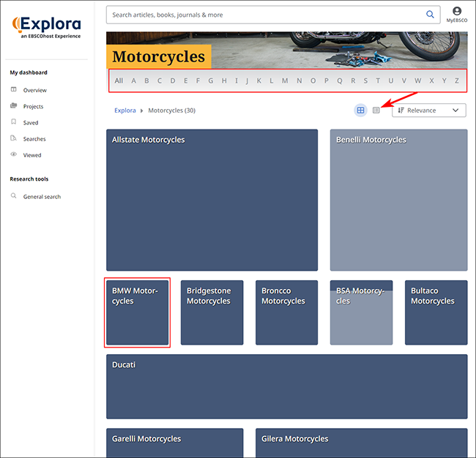This screenshot has height=458, width=476.
Task: Filter topics by letter Y
Action: [x=444, y=80]
